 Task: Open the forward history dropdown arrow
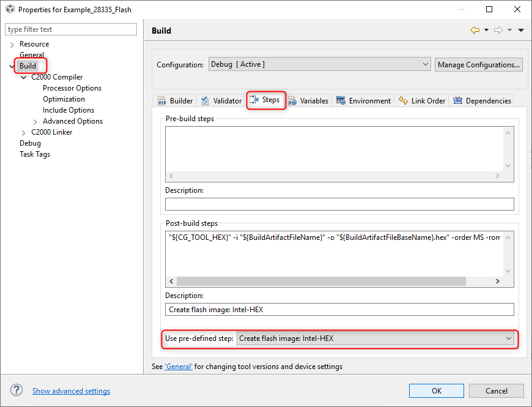pyautogui.click(x=509, y=30)
